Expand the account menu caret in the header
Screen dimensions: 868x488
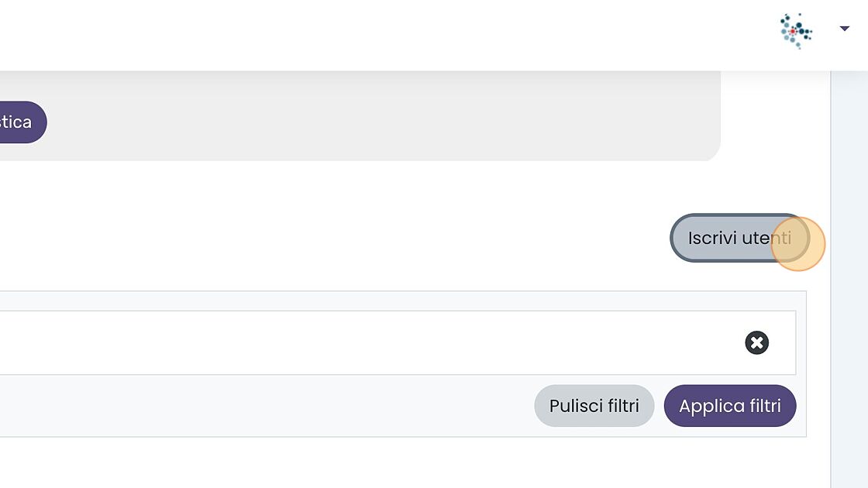844,29
